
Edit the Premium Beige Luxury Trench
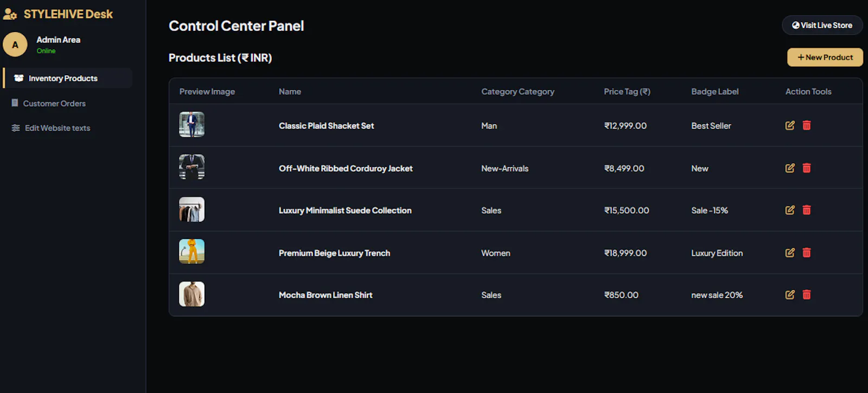[x=790, y=253]
